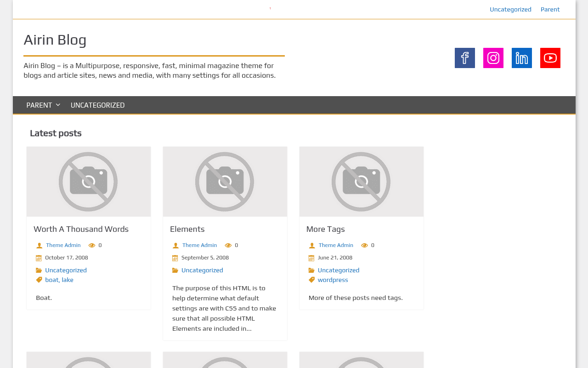The height and width of the screenshot is (368, 588).
Task: Open Uncategorized category under Elements post
Action: [x=202, y=270]
